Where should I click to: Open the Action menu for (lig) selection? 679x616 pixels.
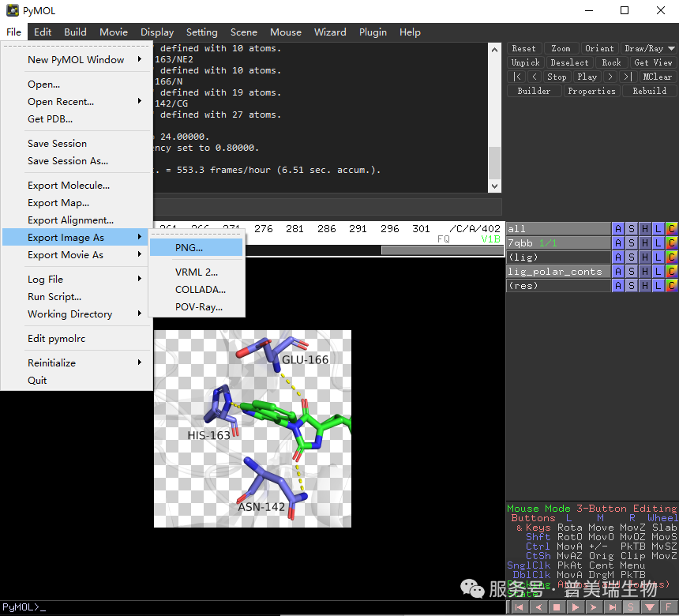pos(618,257)
